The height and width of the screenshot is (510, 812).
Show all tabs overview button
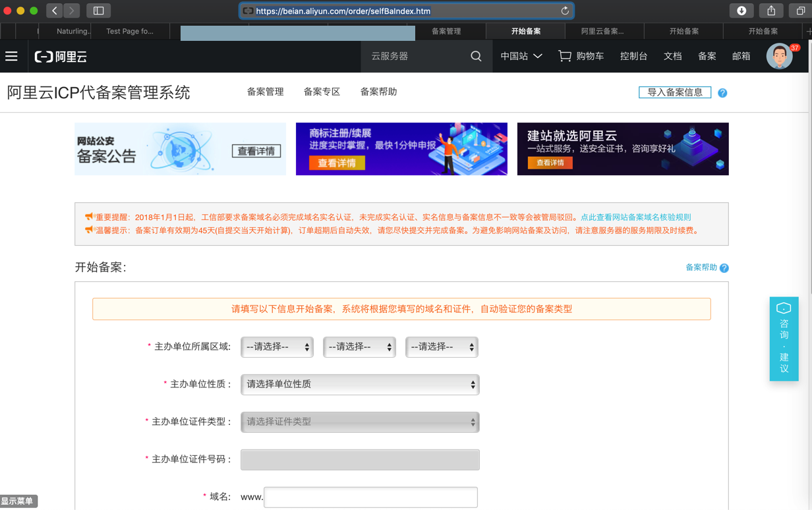[800, 11]
